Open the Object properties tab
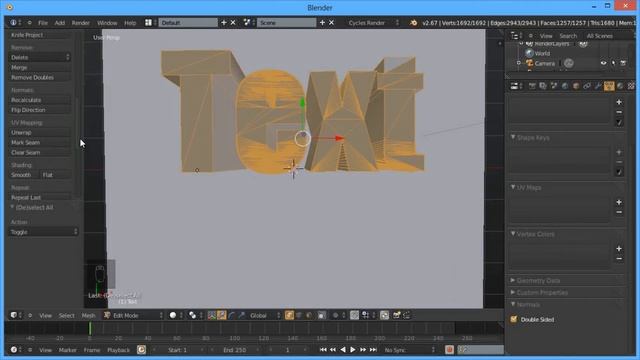 click(x=576, y=86)
